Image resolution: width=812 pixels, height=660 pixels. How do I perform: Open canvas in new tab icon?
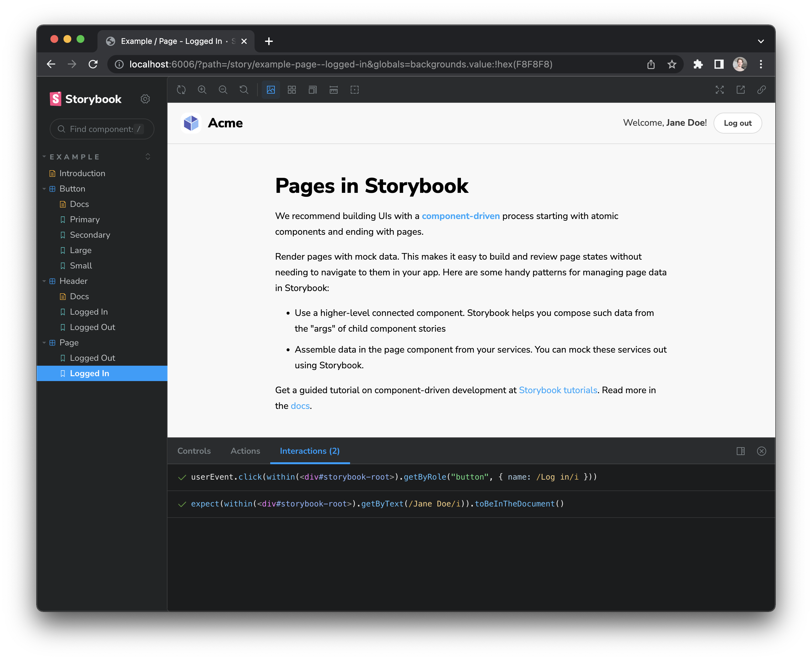(741, 90)
